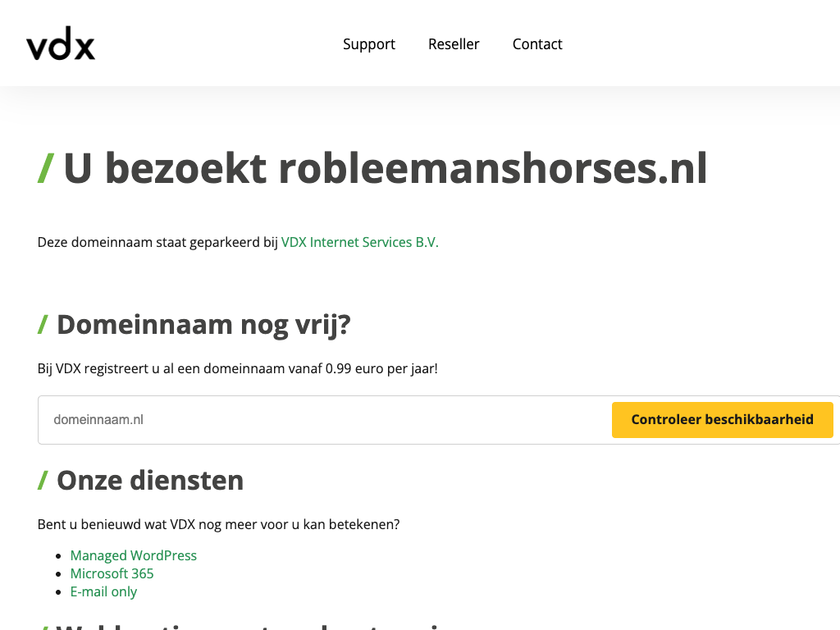
Task: Open the Contact page
Action: pos(537,44)
